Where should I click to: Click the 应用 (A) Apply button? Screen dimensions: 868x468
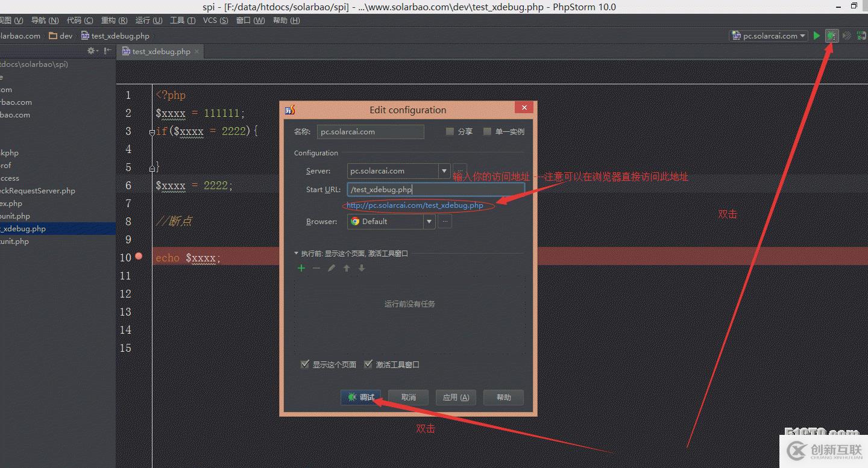click(456, 398)
